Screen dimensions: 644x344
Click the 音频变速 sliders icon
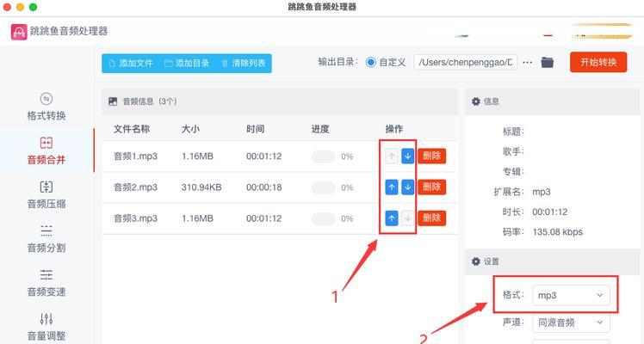click(46, 274)
